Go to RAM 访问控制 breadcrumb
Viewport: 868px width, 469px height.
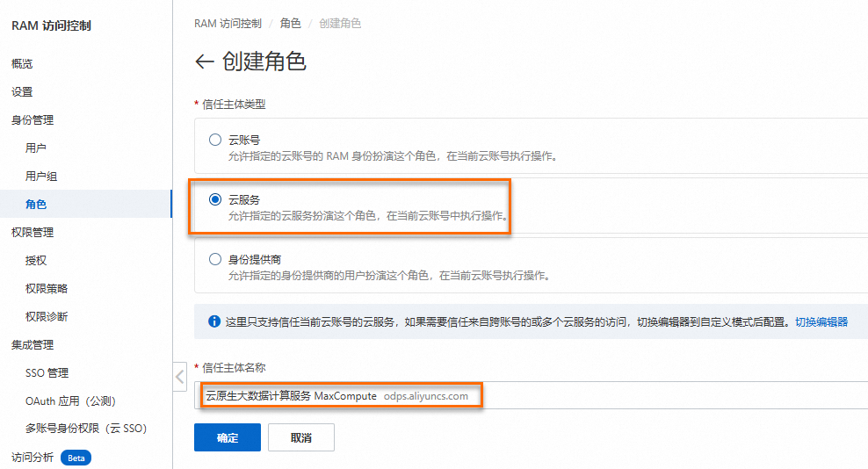pos(228,23)
